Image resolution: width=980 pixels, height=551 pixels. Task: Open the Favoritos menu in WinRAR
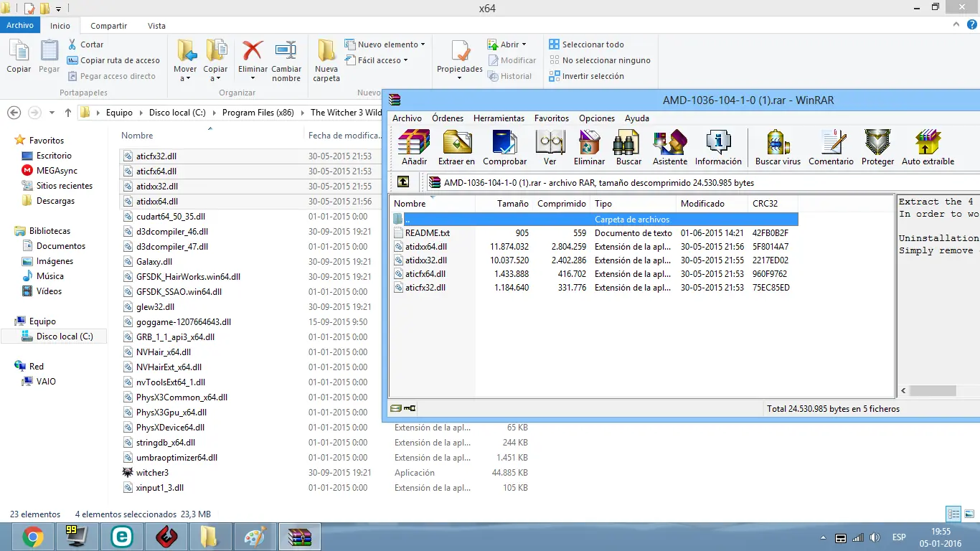552,118
